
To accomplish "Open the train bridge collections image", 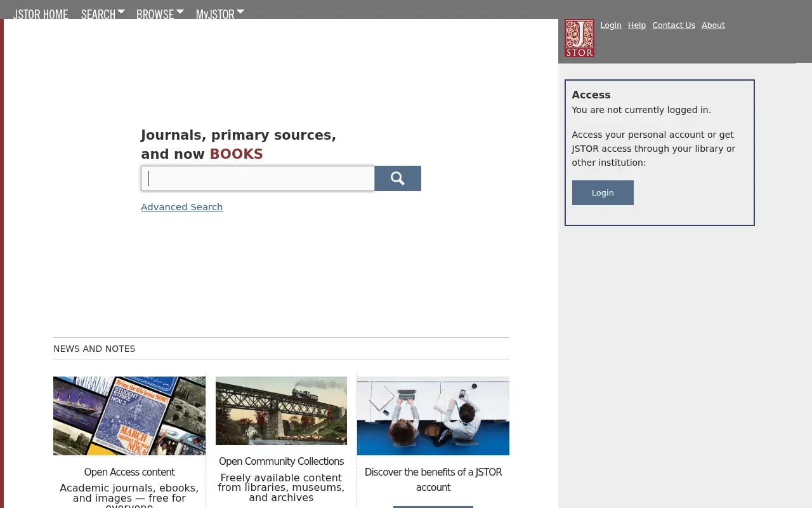I will tap(281, 411).
